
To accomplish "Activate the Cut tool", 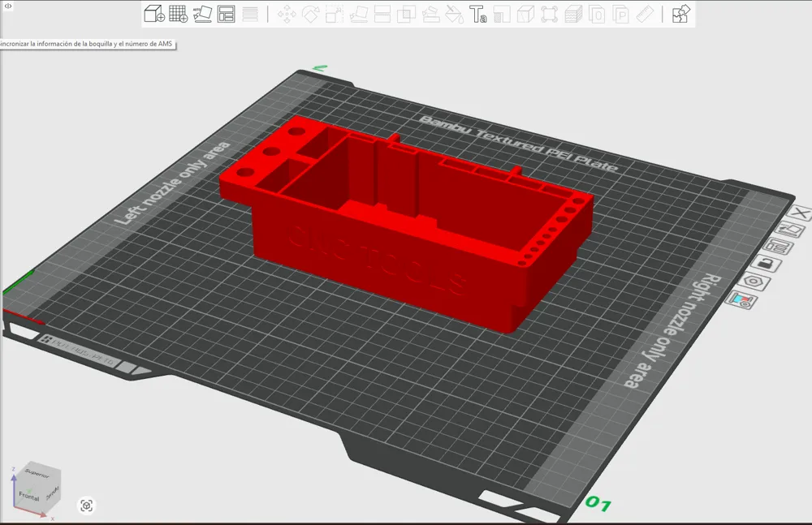I will [x=382, y=14].
